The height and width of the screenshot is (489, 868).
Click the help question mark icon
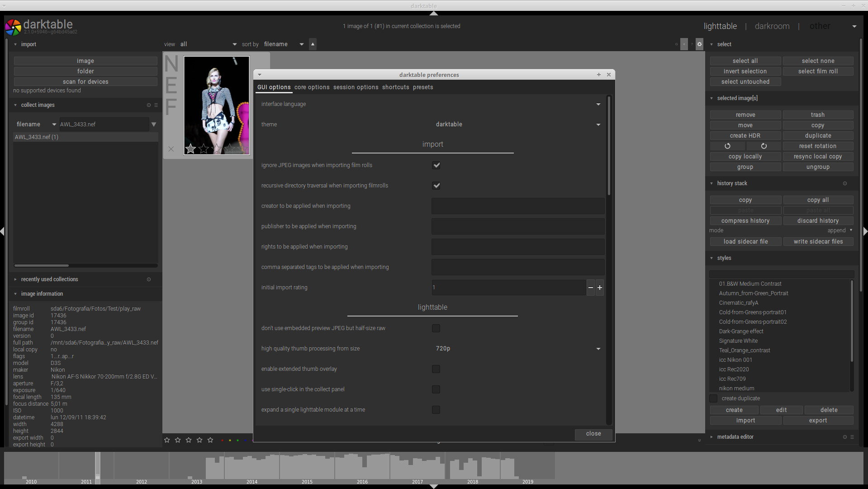tap(692, 44)
